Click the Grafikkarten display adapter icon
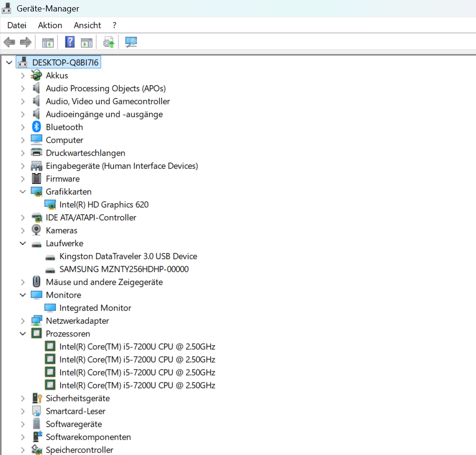Screen dimensions: 476x455 (36, 192)
